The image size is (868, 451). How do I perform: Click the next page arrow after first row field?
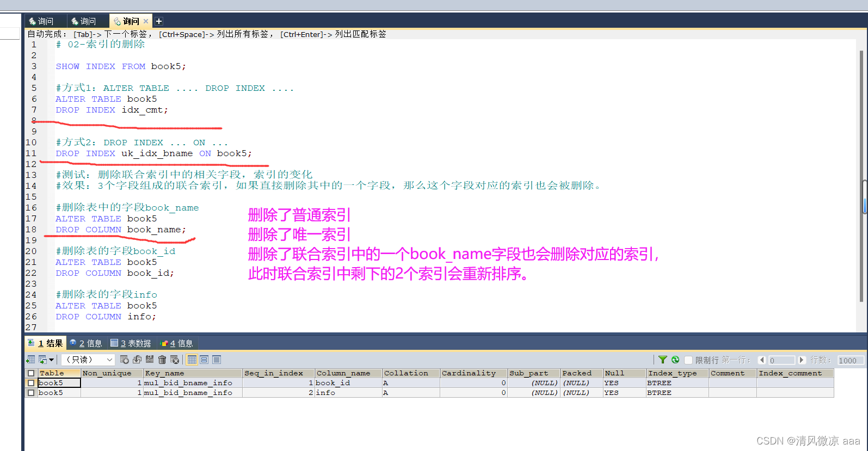[802, 360]
